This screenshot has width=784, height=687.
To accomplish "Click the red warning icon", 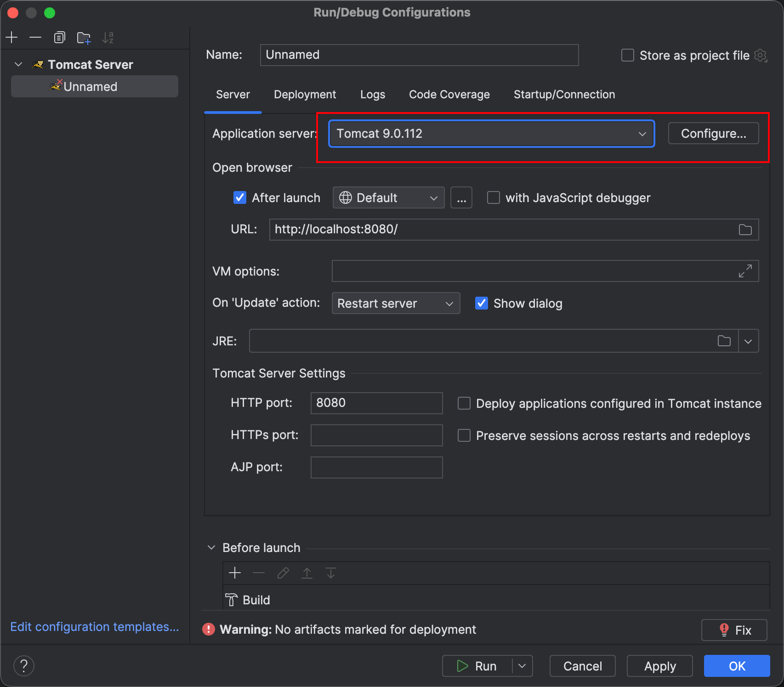I will click(x=209, y=629).
